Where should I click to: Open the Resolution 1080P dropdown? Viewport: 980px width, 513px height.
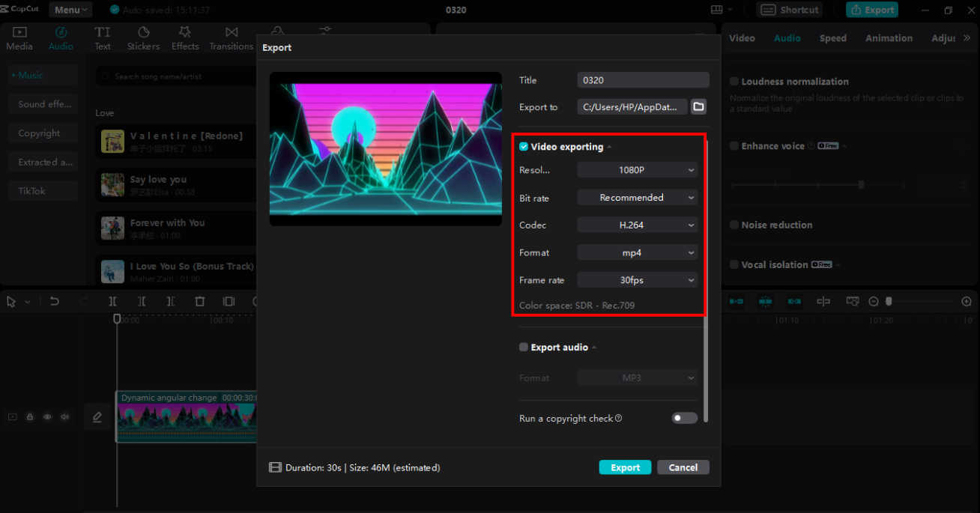pyautogui.click(x=638, y=170)
